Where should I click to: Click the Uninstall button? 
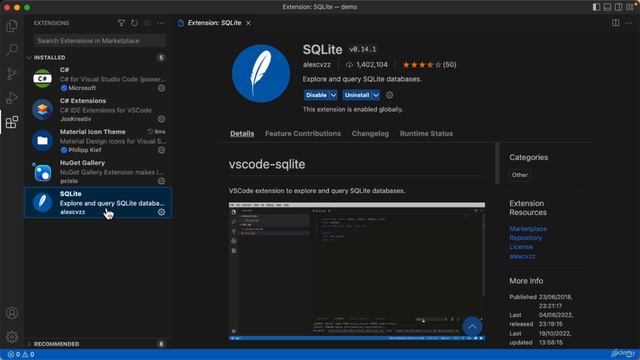(x=357, y=95)
